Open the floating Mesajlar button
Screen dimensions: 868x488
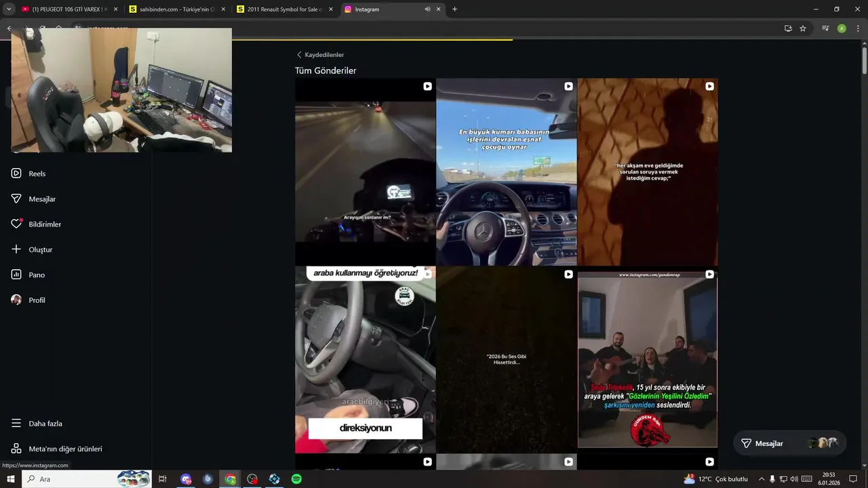(x=789, y=443)
